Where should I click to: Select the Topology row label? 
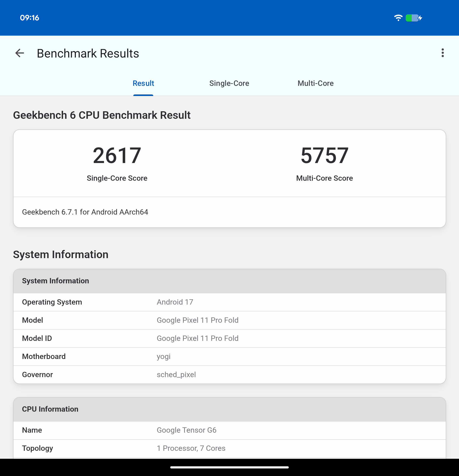point(37,448)
